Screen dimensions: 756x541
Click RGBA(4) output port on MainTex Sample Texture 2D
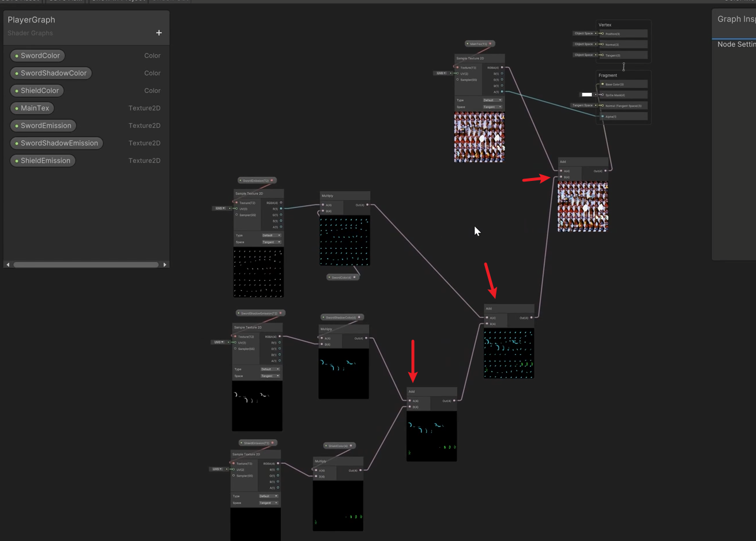tap(502, 67)
